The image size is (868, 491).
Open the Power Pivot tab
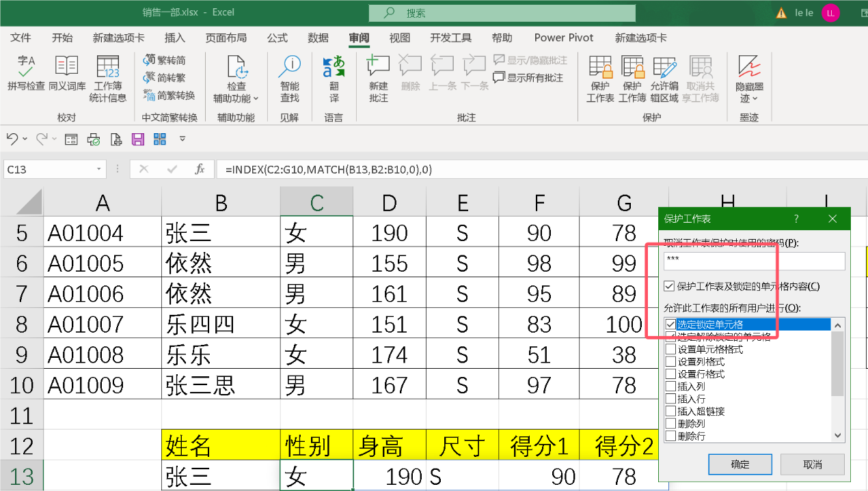pyautogui.click(x=563, y=38)
